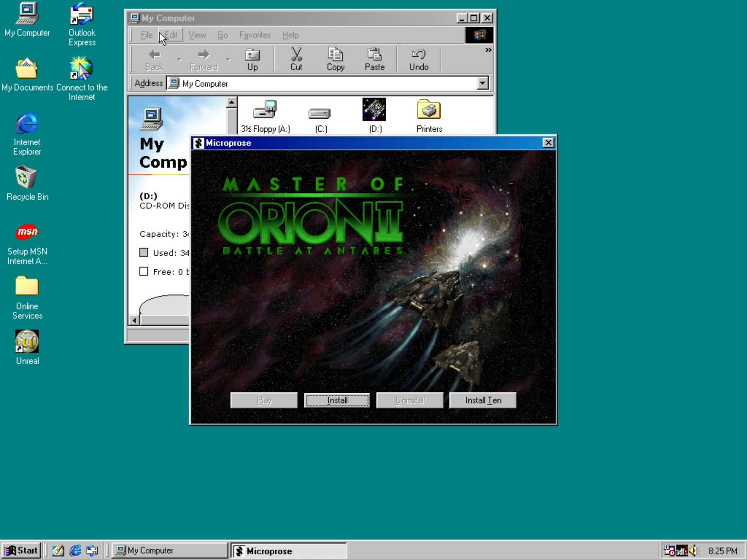
Task: Click the Paste toolbar icon
Action: pos(374,59)
